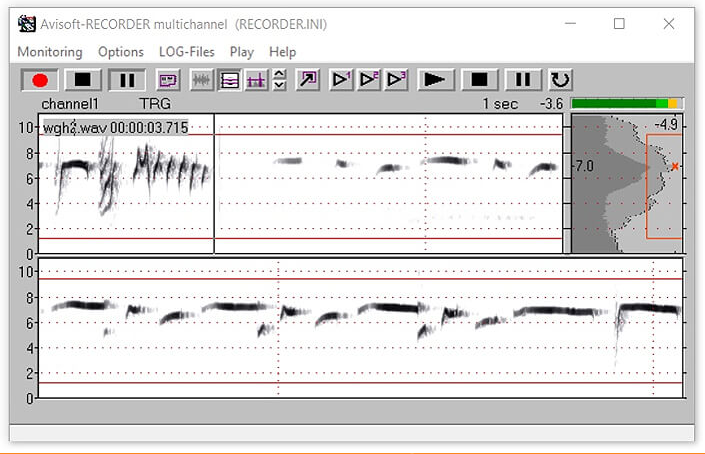Toggle the waveform display icon
705x454 pixels.
[201, 80]
